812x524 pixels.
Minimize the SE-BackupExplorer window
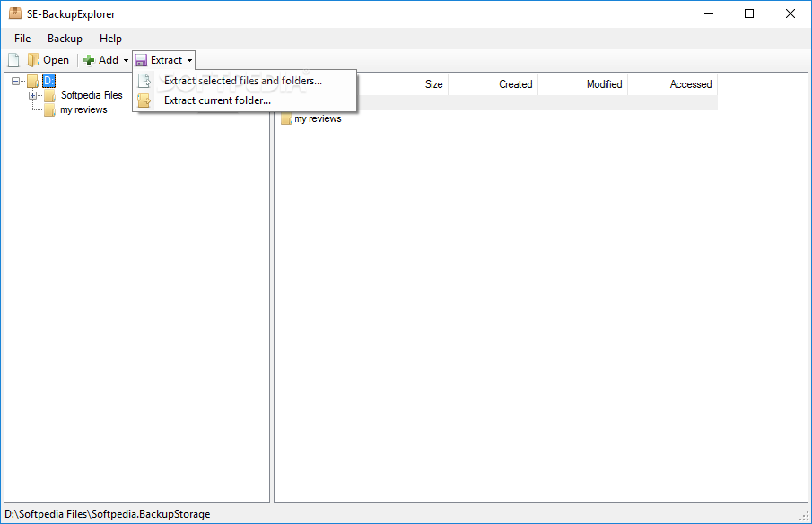(x=709, y=14)
